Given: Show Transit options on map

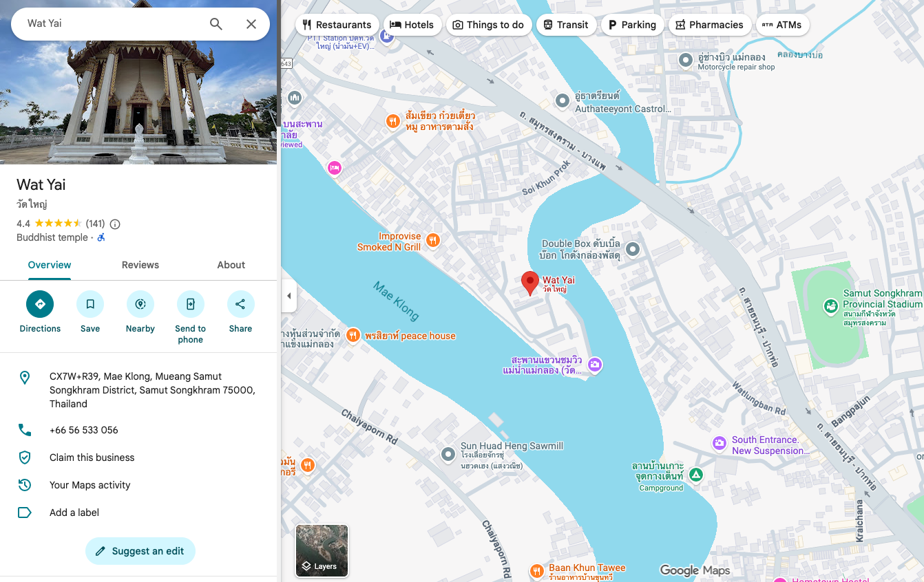Looking at the screenshot, I should click(x=566, y=25).
